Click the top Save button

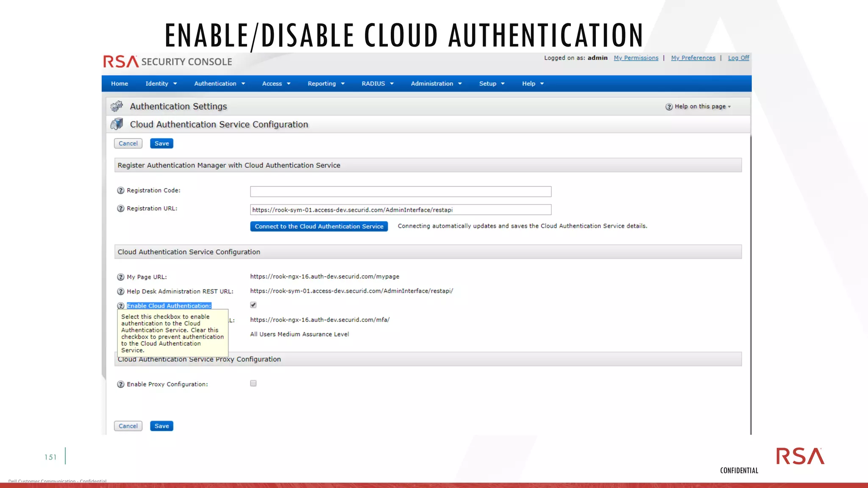(x=161, y=144)
